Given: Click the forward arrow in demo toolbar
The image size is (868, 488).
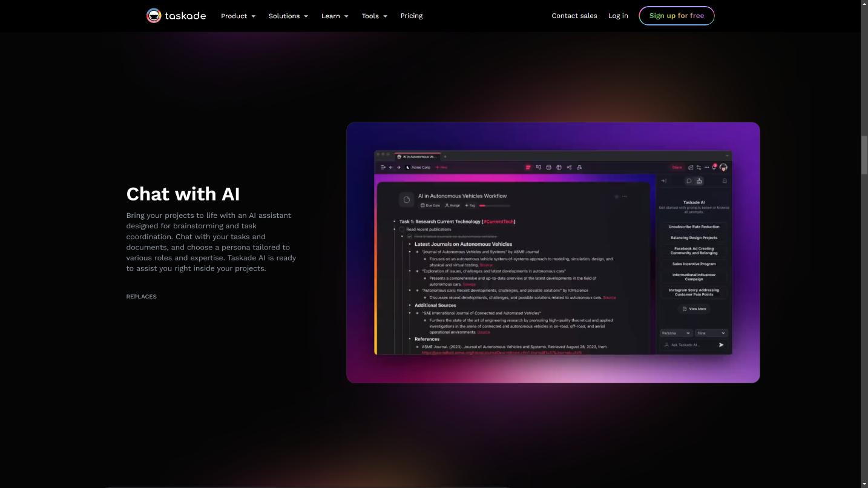Looking at the screenshot, I should [x=399, y=167].
